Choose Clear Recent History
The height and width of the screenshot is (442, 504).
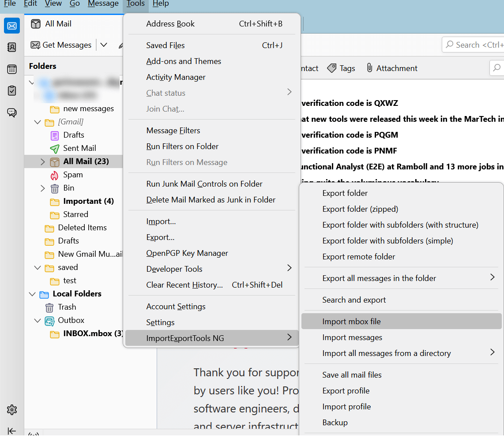tap(212, 285)
